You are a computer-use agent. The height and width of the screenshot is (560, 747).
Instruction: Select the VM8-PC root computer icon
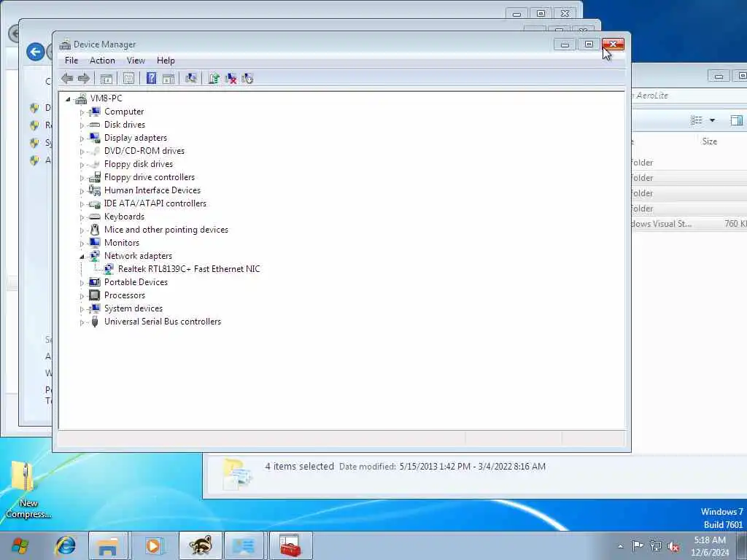tap(82, 98)
